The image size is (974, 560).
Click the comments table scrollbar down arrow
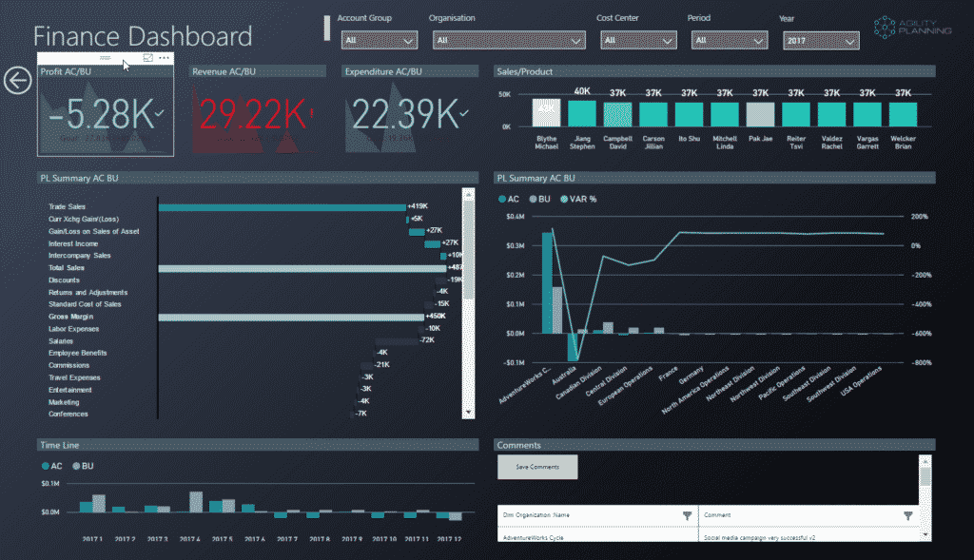925,534
